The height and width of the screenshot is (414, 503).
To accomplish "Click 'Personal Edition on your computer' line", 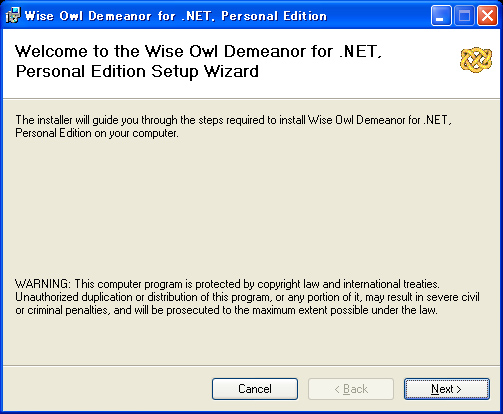I will (x=97, y=133).
